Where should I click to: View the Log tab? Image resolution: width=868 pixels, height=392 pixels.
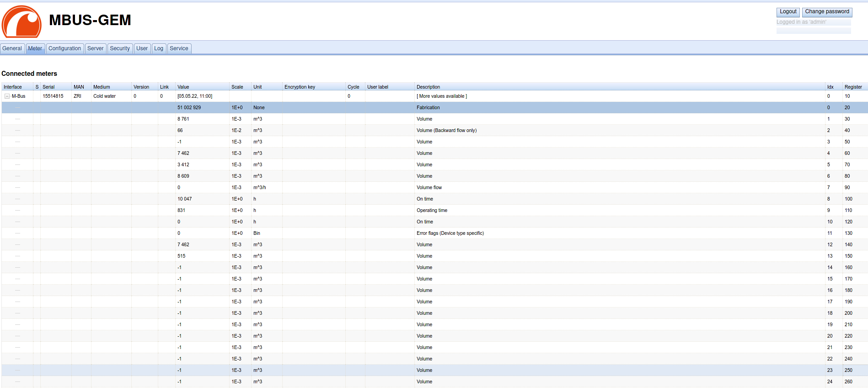159,48
